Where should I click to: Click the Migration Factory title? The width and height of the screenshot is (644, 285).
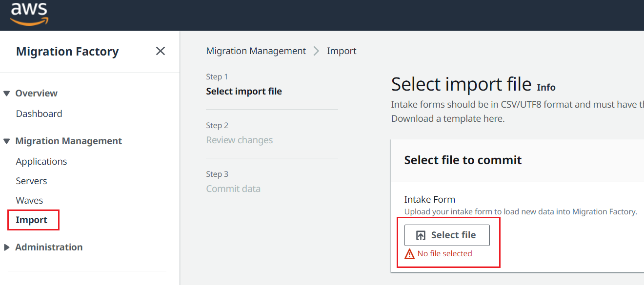coord(67,52)
